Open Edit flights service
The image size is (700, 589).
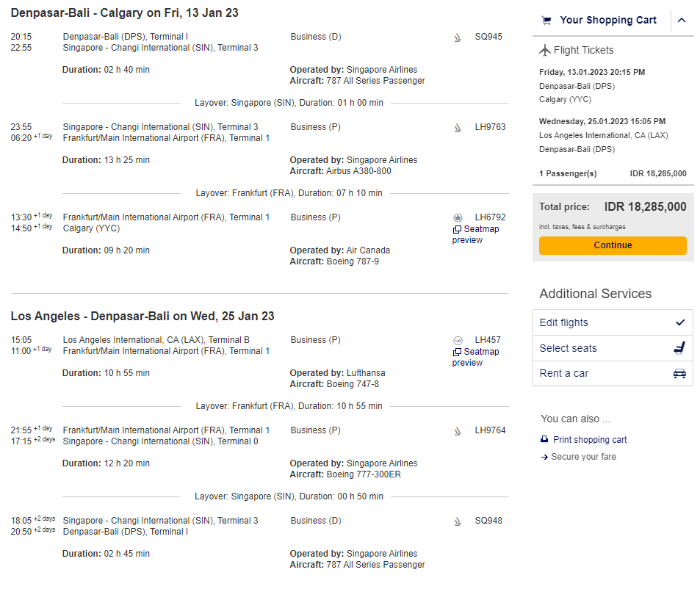(x=612, y=322)
